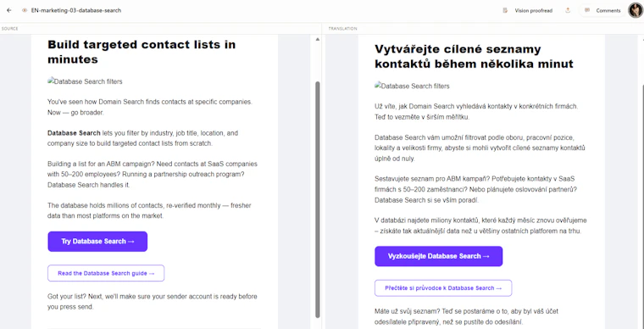The image size is (644, 329).
Task: Click the Try Database Search button
Action: click(97, 242)
